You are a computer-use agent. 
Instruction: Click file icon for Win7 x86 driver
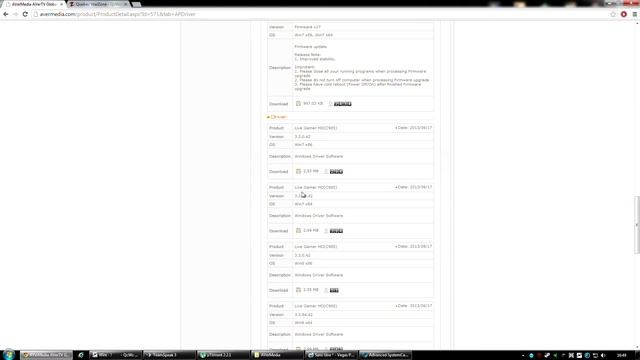point(298,171)
